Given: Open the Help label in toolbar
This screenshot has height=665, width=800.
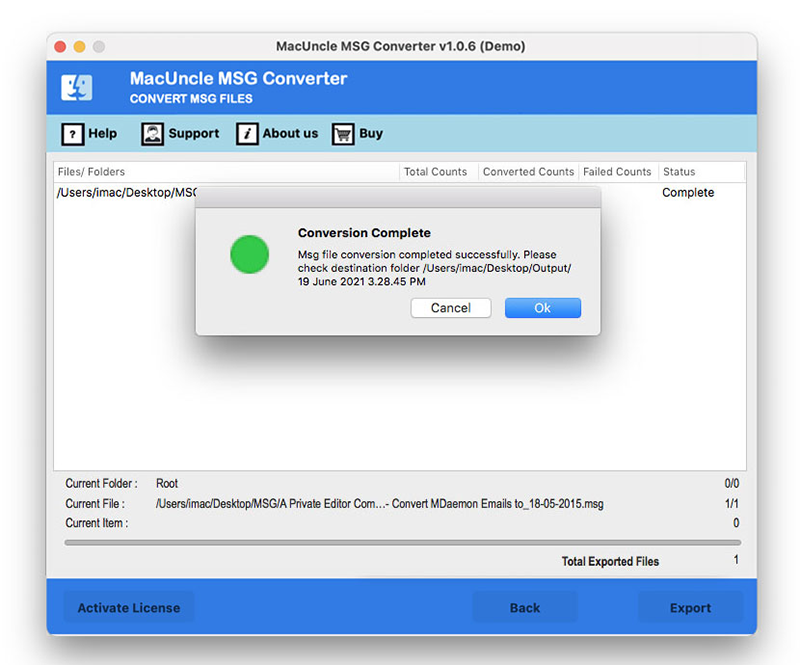Looking at the screenshot, I should point(103,133).
